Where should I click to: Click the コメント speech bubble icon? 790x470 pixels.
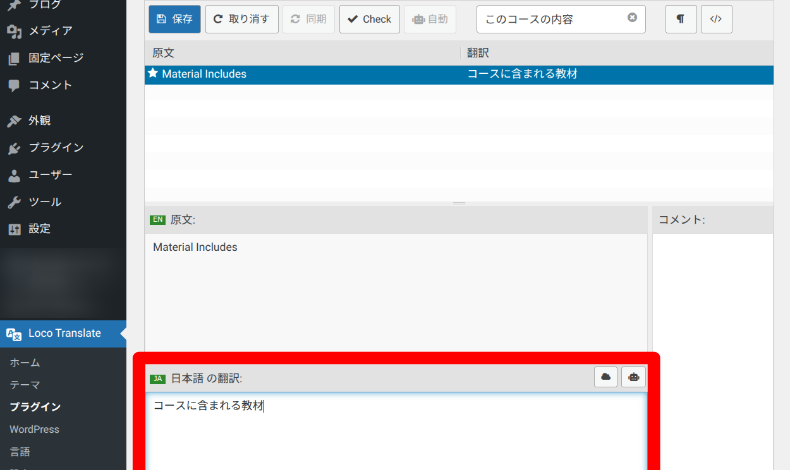[14, 86]
